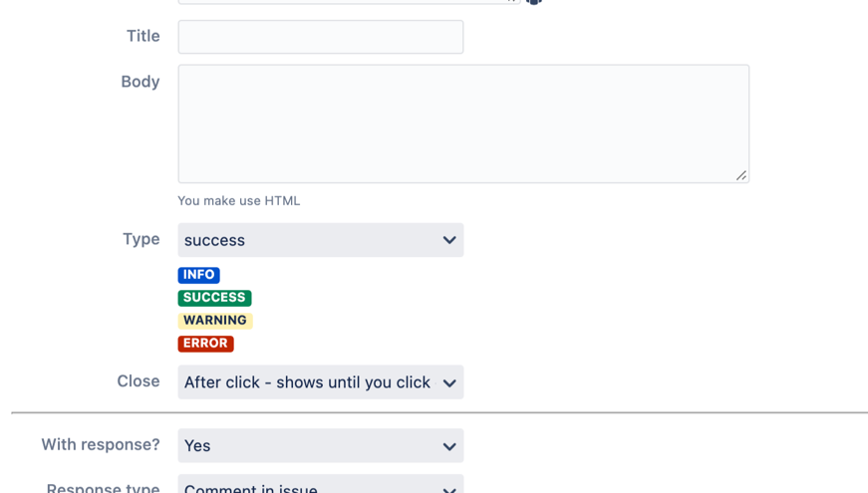The image size is (868, 493).
Task: Click the green SUCCESS badge
Action: (x=214, y=298)
